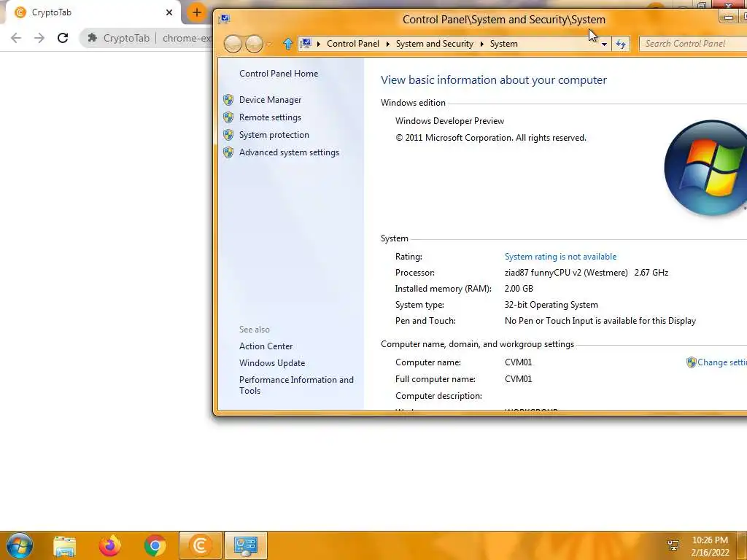Select Control Panel breadcrumb segment
The width and height of the screenshot is (747, 560).
coord(353,44)
